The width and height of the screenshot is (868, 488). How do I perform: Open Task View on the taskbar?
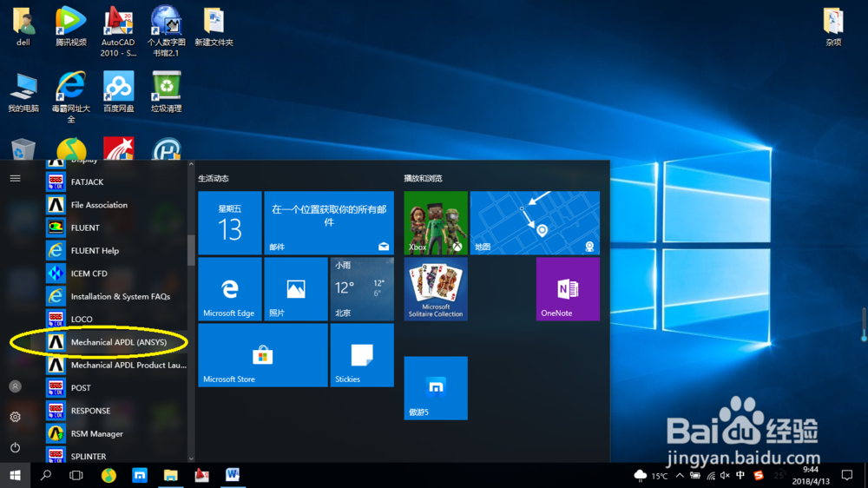click(76, 475)
